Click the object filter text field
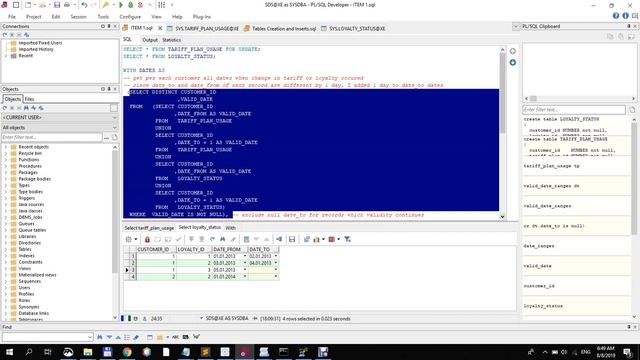The width and height of the screenshot is (640, 360). point(52,138)
